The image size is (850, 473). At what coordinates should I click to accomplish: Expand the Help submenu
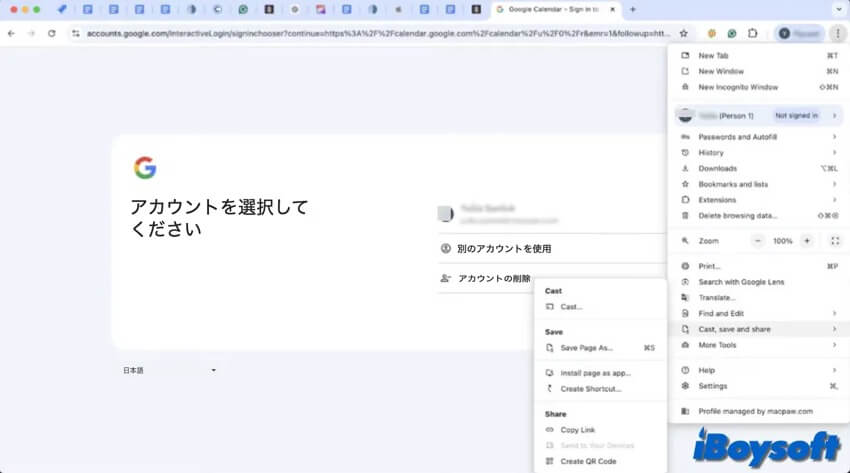pyautogui.click(x=759, y=370)
